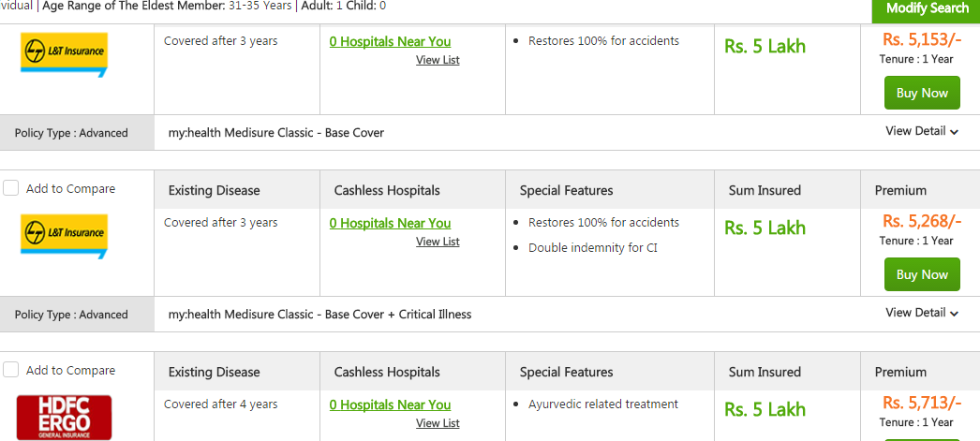Buy the Rs. 5,153 plan

922,93
